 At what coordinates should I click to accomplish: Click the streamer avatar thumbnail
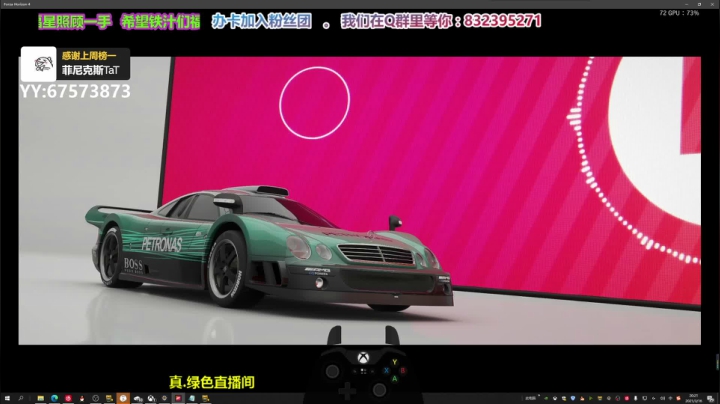coord(39,64)
